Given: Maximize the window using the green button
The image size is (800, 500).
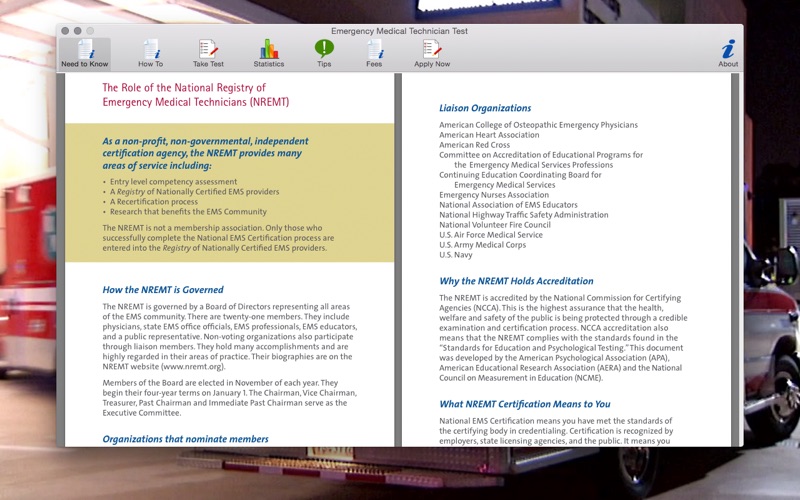Looking at the screenshot, I should (90, 31).
